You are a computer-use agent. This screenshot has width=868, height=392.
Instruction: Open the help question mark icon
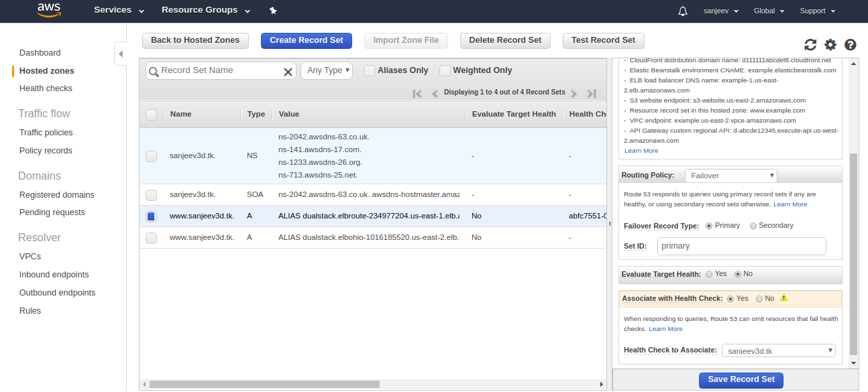point(850,45)
